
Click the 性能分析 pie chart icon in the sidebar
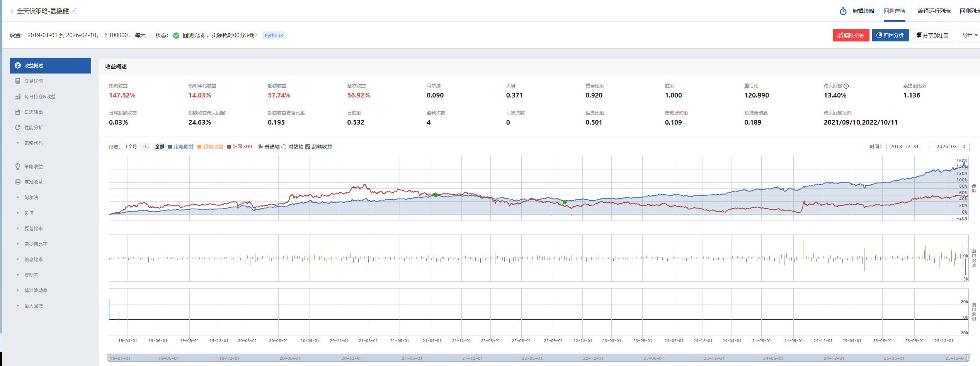[18, 127]
